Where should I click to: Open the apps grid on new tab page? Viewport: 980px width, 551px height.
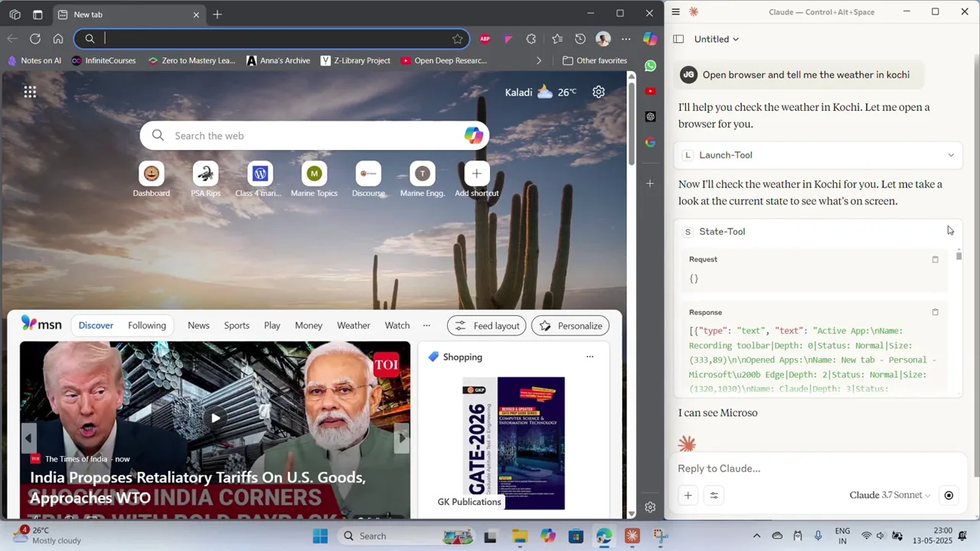[30, 92]
